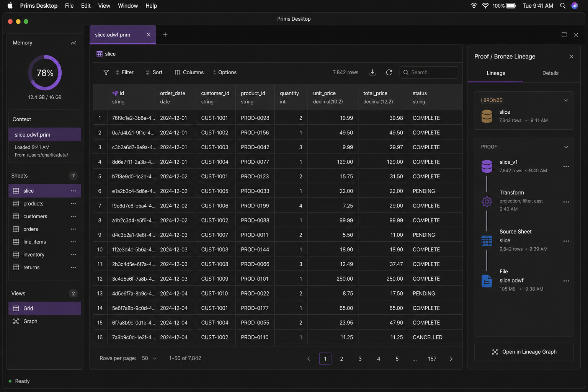588x392 pixels.
Task: Click the filter funnel icon
Action: pyautogui.click(x=106, y=72)
